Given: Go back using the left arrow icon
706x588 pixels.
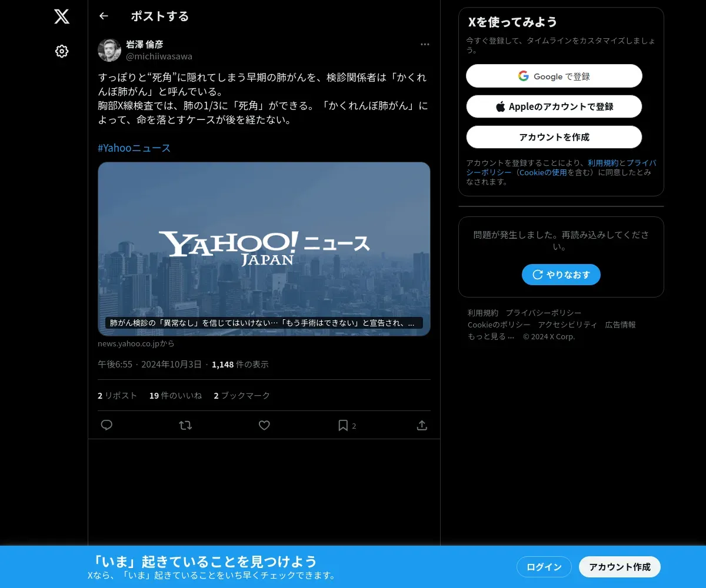Looking at the screenshot, I should click(104, 16).
